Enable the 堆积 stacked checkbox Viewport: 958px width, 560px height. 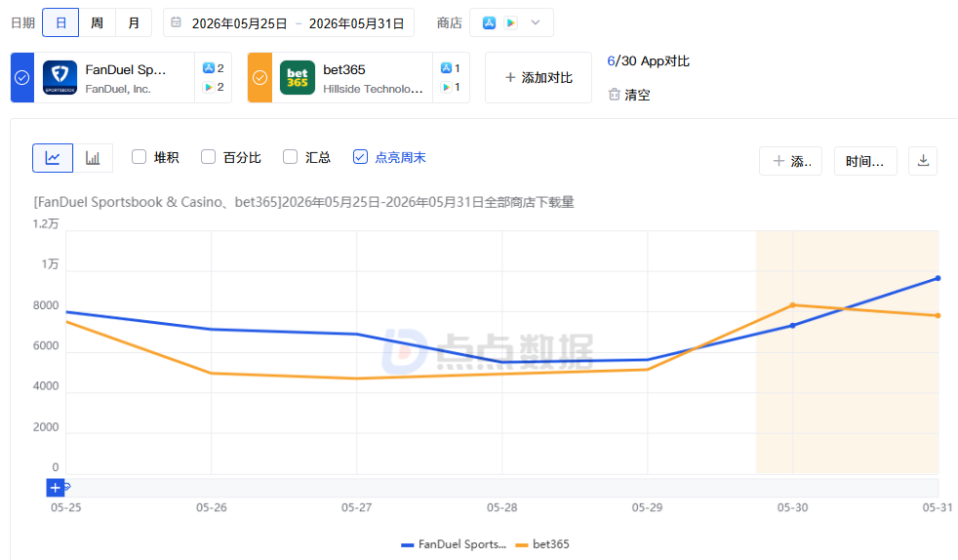tap(140, 157)
